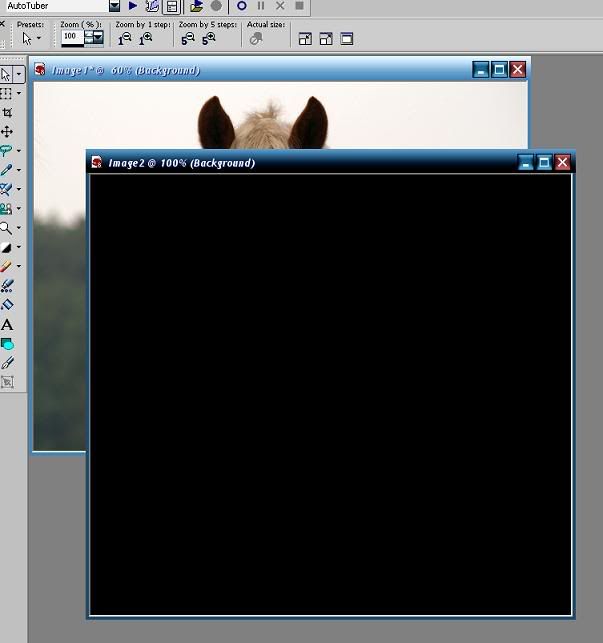Select the Selection marquee tool
Screen dimensions: 603x643
pyautogui.click(x=6, y=93)
